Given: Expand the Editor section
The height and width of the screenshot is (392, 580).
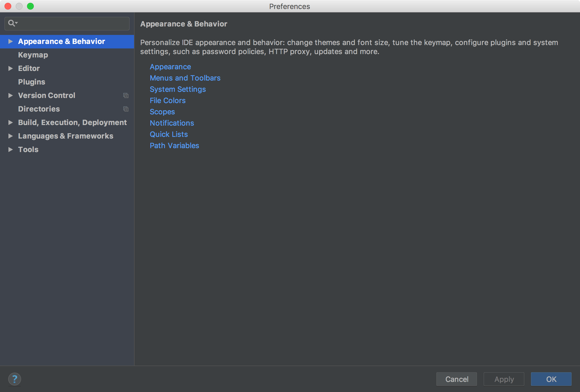Looking at the screenshot, I should pyautogui.click(x=10, y=68).
